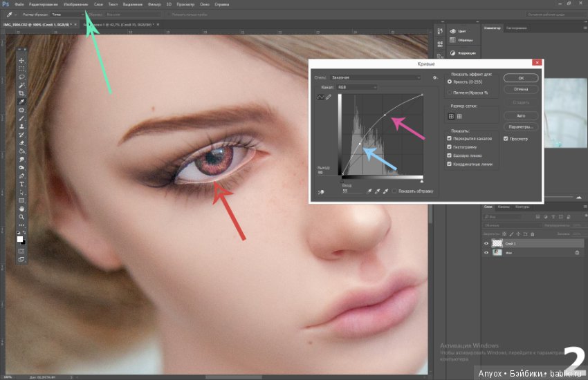Screen dimensions: 588x380
Task: Open the Curves preset style dropdown
Action: pos(375,77)
